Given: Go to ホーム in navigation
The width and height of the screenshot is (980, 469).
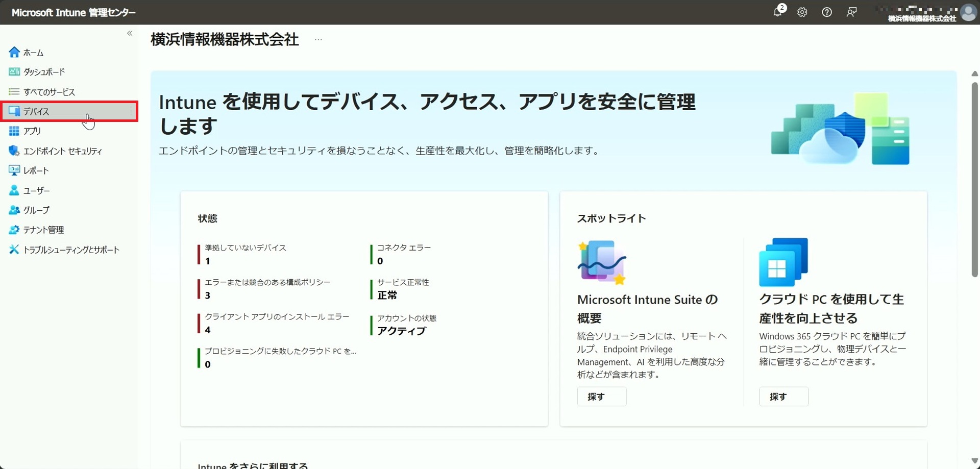Looking at the screenshot, I should pos(34,53).
